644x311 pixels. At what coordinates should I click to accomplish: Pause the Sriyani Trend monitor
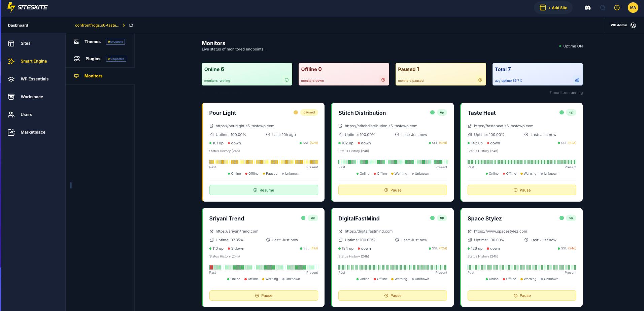[x=264, y=296]
